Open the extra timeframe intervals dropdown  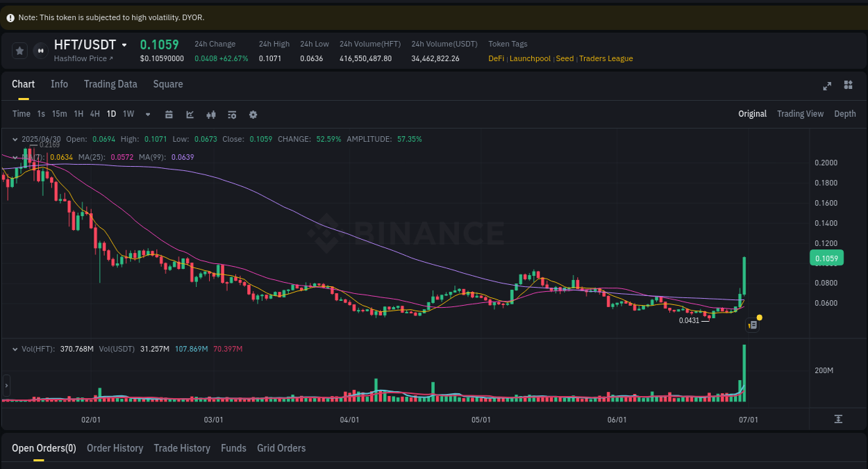147,114
